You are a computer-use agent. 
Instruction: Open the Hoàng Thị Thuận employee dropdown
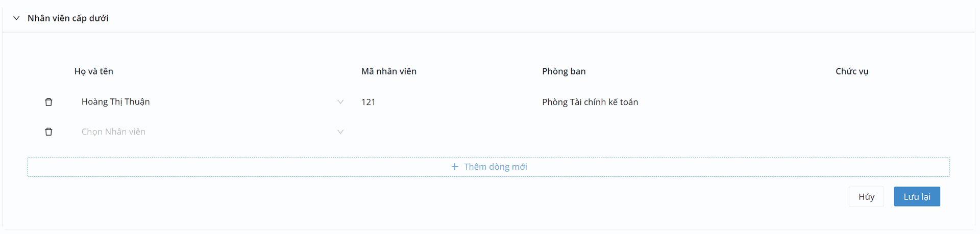point(209,102)
